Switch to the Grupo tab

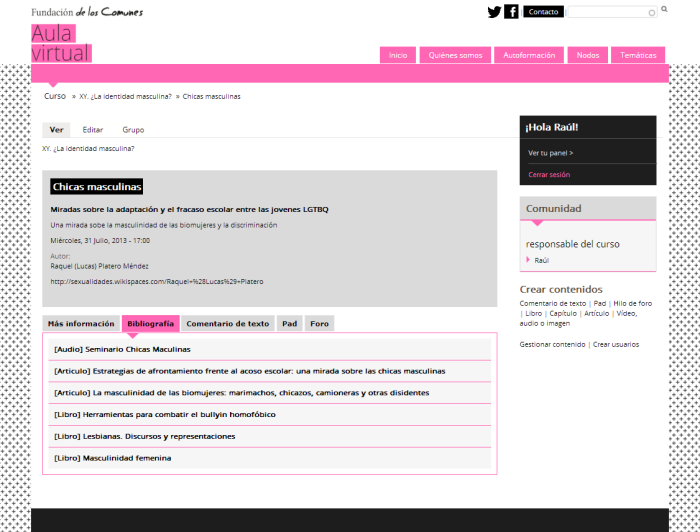tap(133, 129)
